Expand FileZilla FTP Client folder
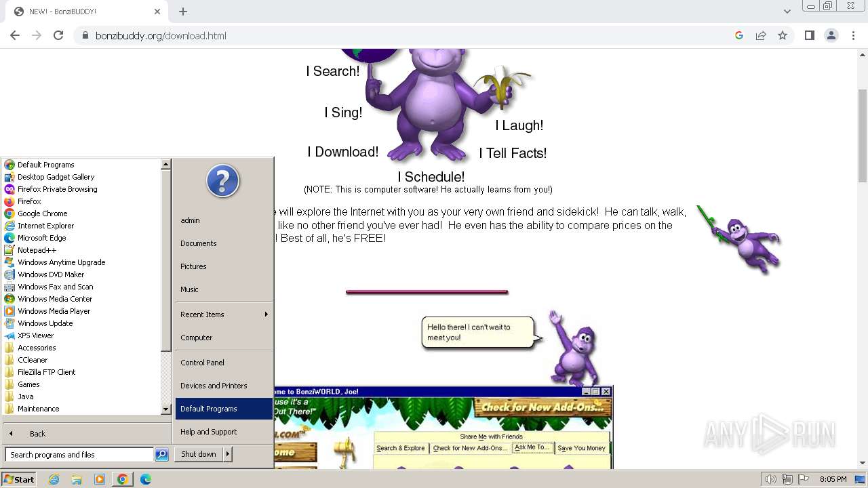868x488 pixels. (46, 372)
